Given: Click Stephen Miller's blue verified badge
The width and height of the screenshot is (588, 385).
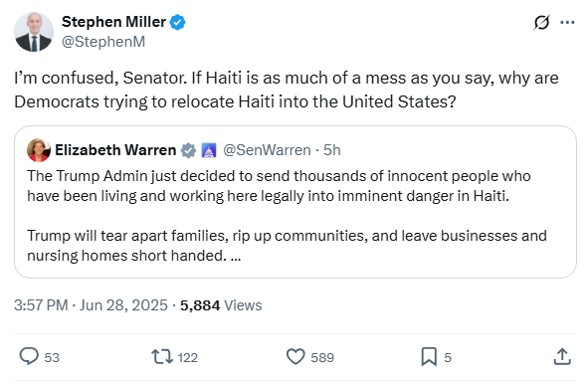Looking at the screenshot, I should pos(177,22).
